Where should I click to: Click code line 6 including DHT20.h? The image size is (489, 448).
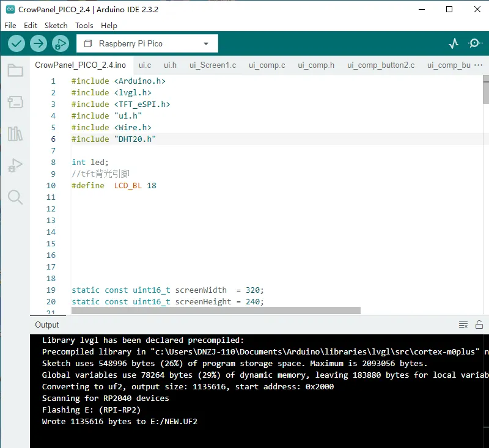[114, 139]
